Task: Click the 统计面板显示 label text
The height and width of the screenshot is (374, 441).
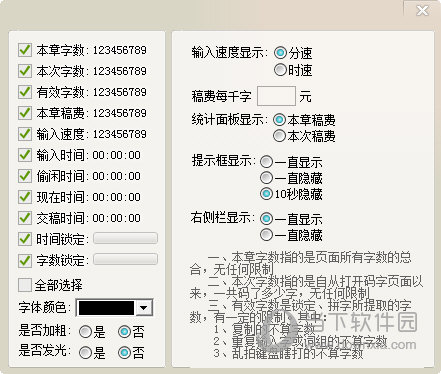Action: (230, 120)
